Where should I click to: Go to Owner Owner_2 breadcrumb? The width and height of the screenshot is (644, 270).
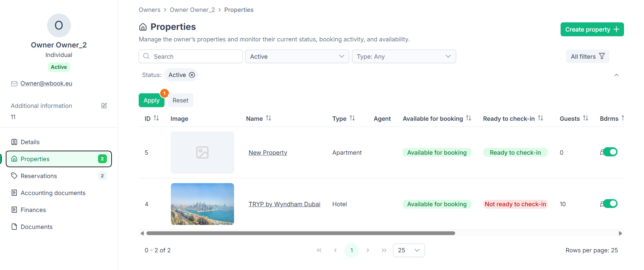point(192,10)
